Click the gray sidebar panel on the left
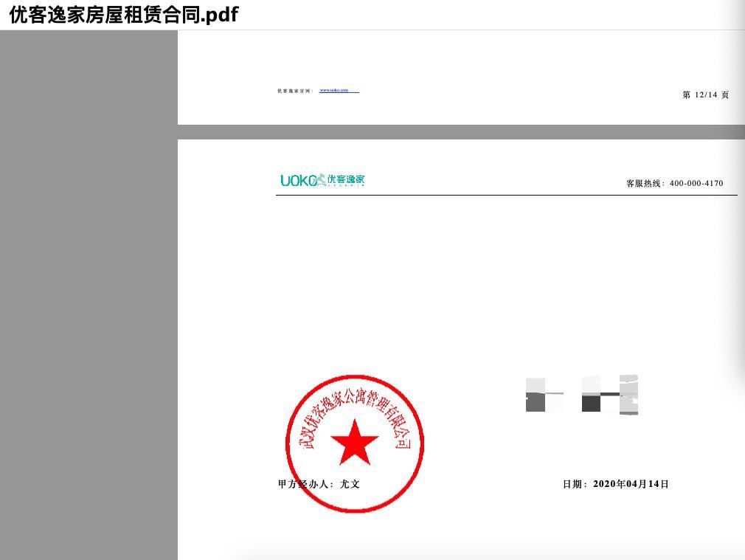745x560 pixels. [x=89, y=295]
